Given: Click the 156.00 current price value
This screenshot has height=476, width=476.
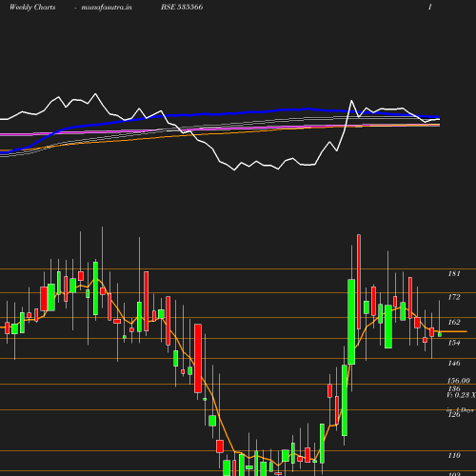Looking at the screenshot, I should (x=458, y=381).
